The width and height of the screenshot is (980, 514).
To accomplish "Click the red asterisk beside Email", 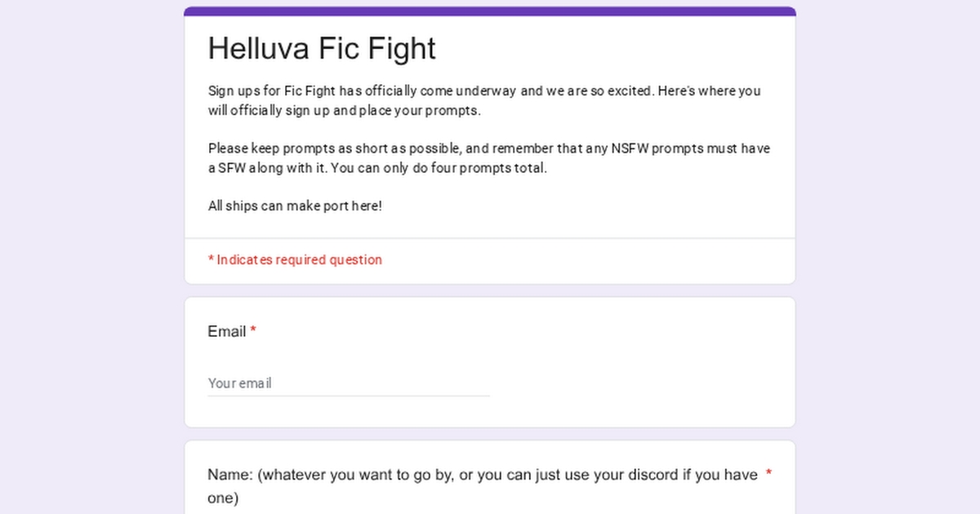I will [x=253, y=331].
